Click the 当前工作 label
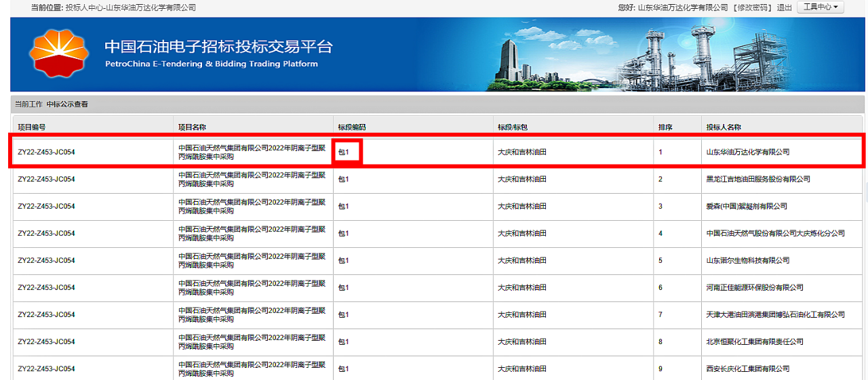 pos(28,104)
